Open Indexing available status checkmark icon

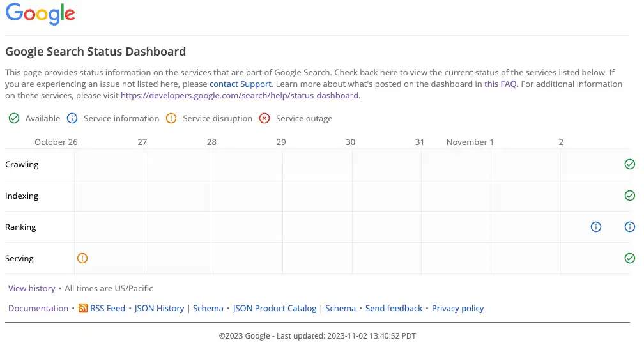pos(630,196)
